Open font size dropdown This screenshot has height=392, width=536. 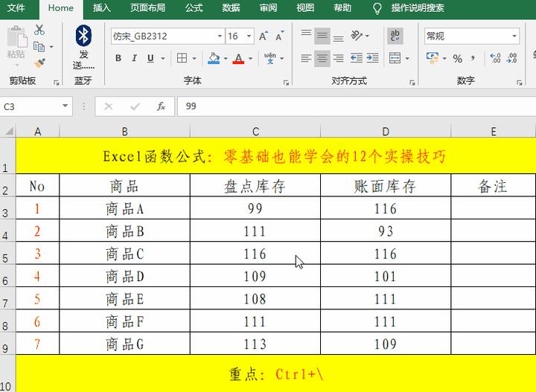point(249,36)
